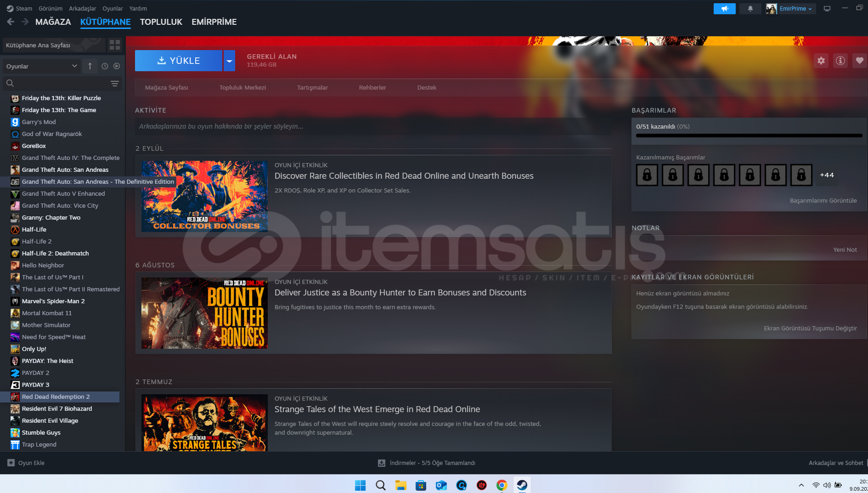
Task: Open Google Chrome from taskbar
Action: pos(502,485)
